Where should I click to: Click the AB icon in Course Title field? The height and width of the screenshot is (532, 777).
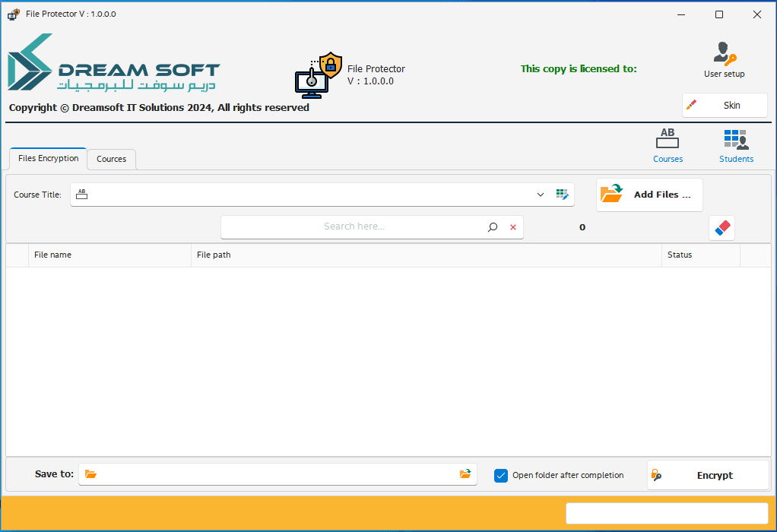pyautogui.click(x=82, y=194)
